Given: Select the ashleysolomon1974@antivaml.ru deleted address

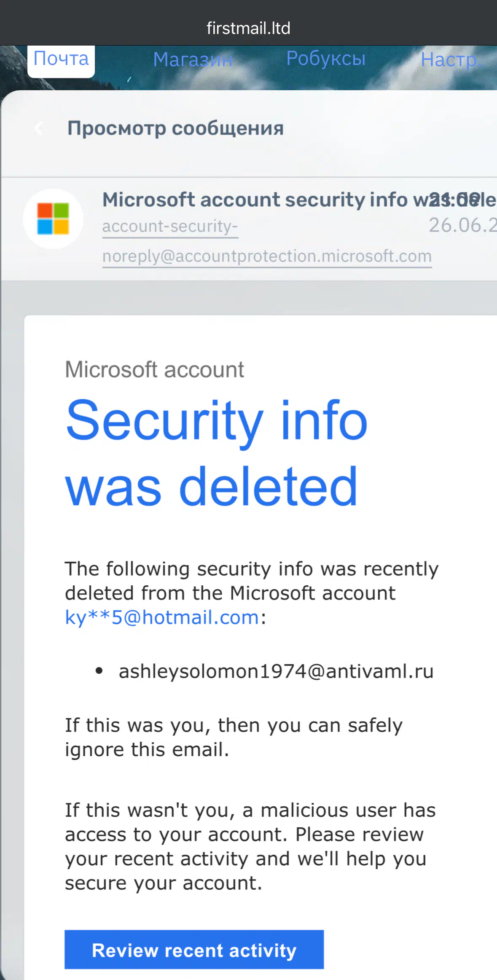Looking at the screenshot, I should [276, 671].
